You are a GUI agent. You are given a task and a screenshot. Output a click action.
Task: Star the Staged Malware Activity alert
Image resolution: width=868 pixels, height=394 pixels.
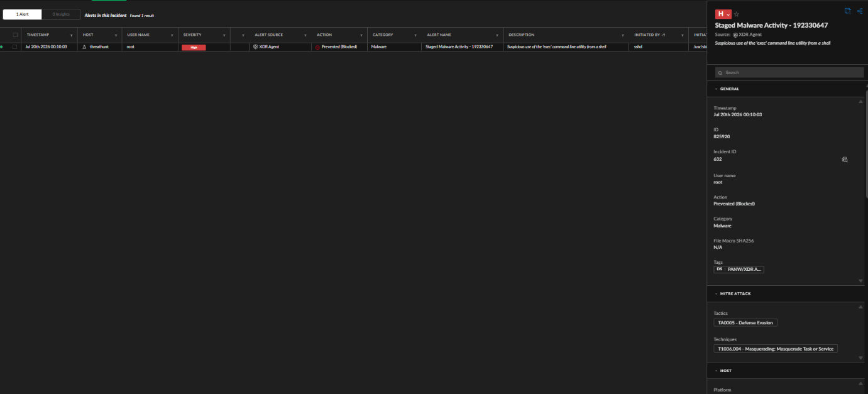click(x=737, y=14)
